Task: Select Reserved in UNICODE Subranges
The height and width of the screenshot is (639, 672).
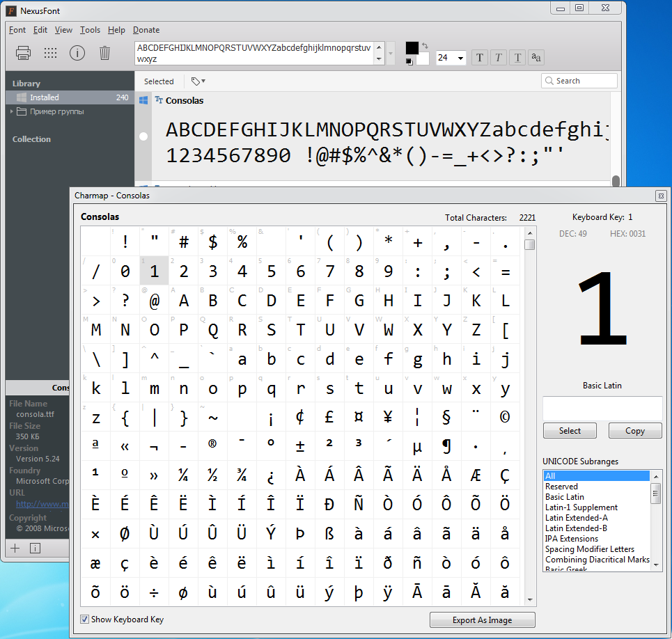Action: click(597, 487)
